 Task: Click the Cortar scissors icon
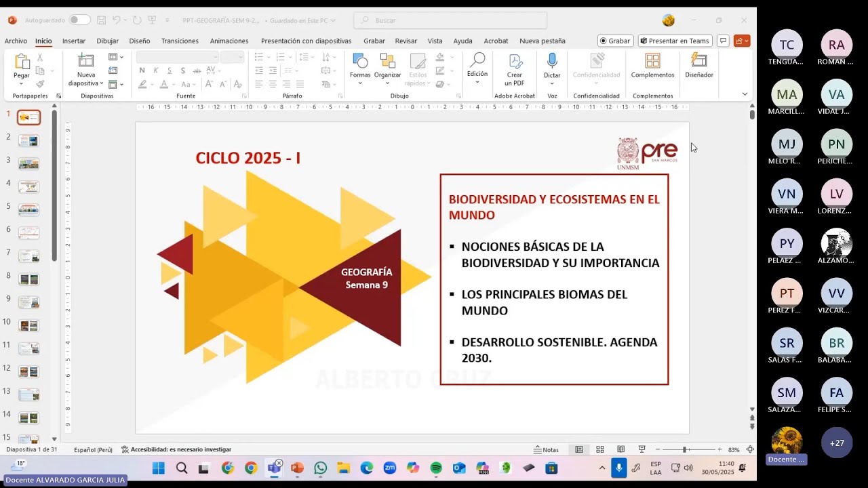click(x=40, y=58)
